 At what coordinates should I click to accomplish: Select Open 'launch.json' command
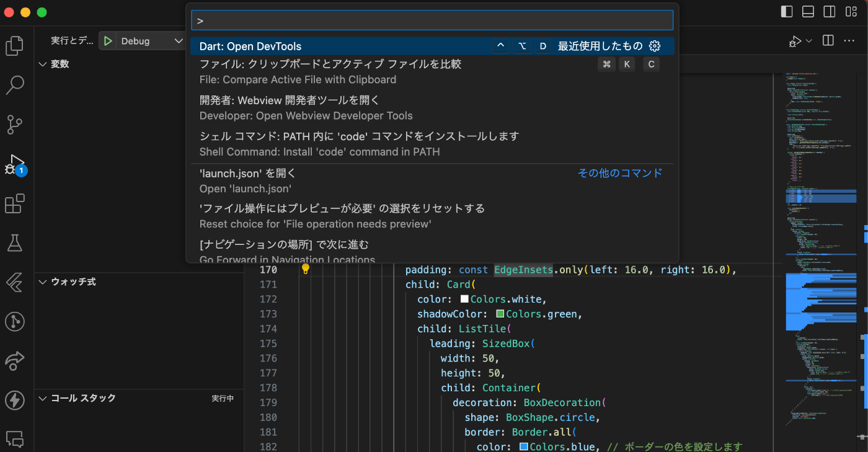(x=432, y=181)
